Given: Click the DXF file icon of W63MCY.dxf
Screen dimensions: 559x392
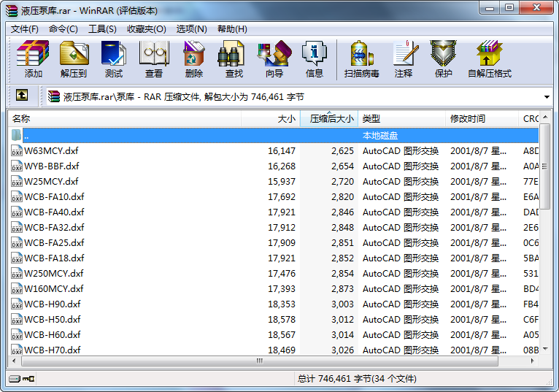Looking at the screenshot, I should pos(17,150).
